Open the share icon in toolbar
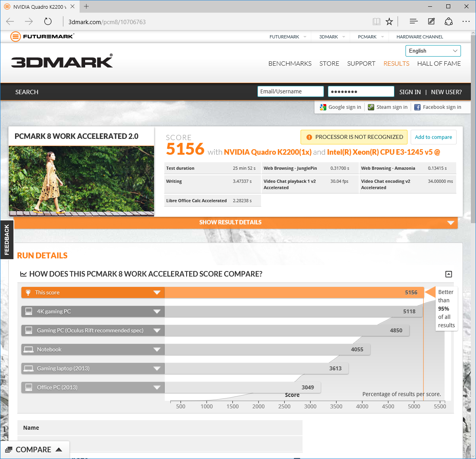Screen dimensions: 476x459 [449, 21]
